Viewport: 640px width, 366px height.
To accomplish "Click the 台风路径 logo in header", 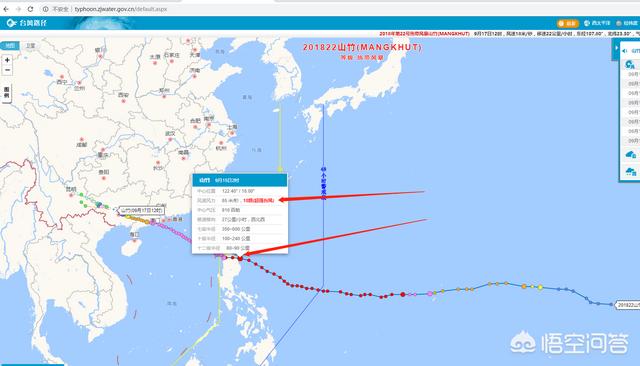I will tap(27, 23).
